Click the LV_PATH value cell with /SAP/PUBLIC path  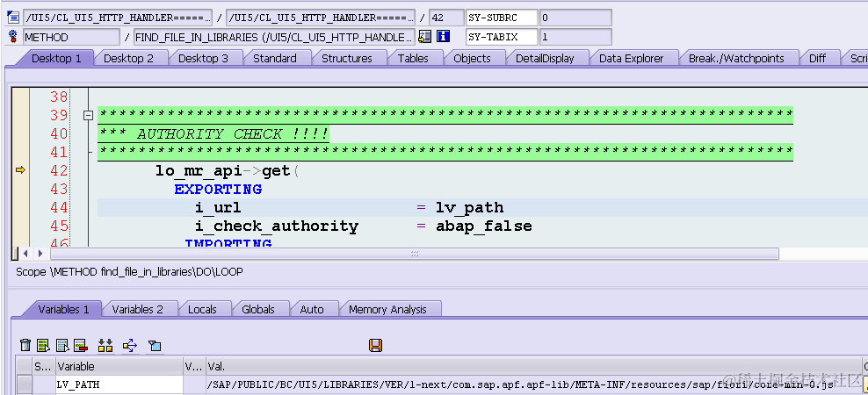click(x=533, y=384)
